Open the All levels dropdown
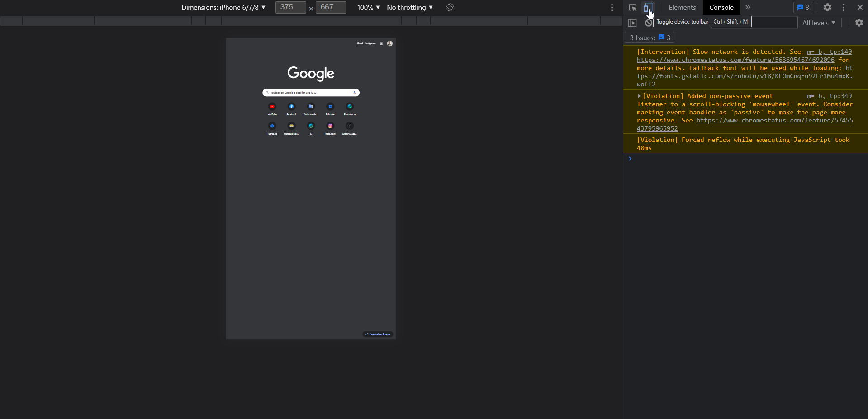Image resolution: width=868 pixels, height=419 pixels. [819, 23]
